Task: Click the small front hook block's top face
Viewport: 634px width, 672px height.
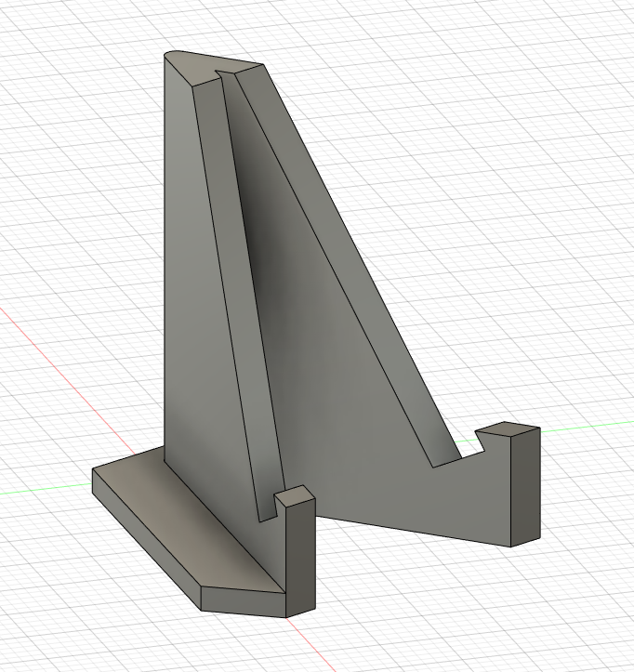Action: point(295,495)
